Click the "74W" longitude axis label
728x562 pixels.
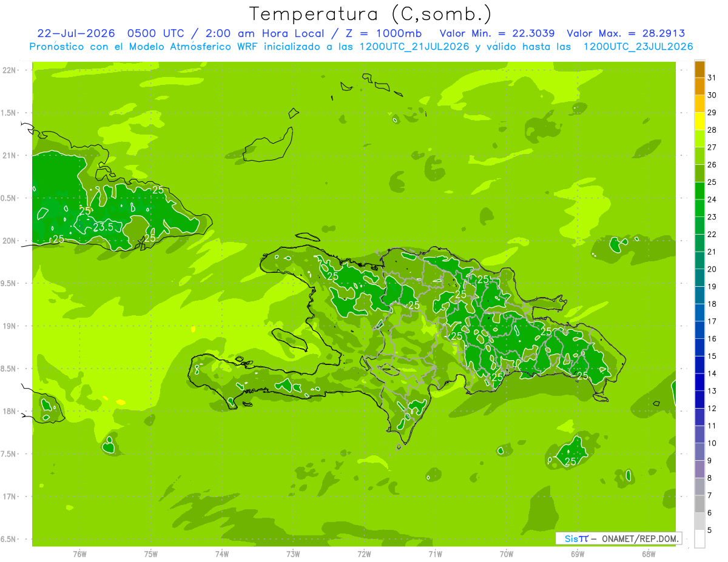[222, 554]
